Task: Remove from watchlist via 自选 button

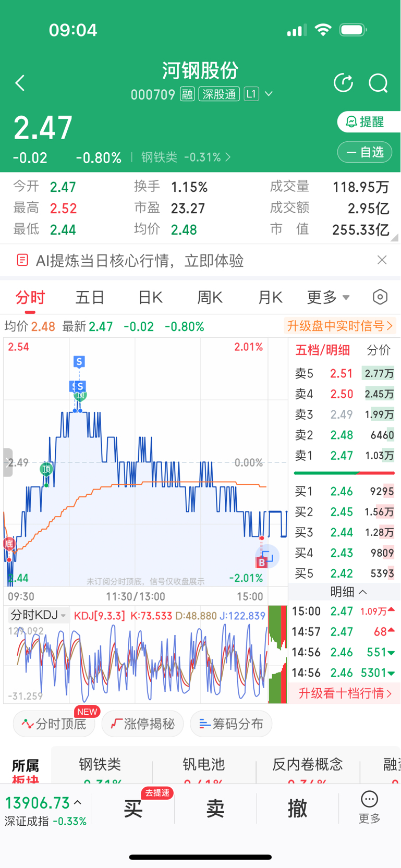Action: (364, 152)
